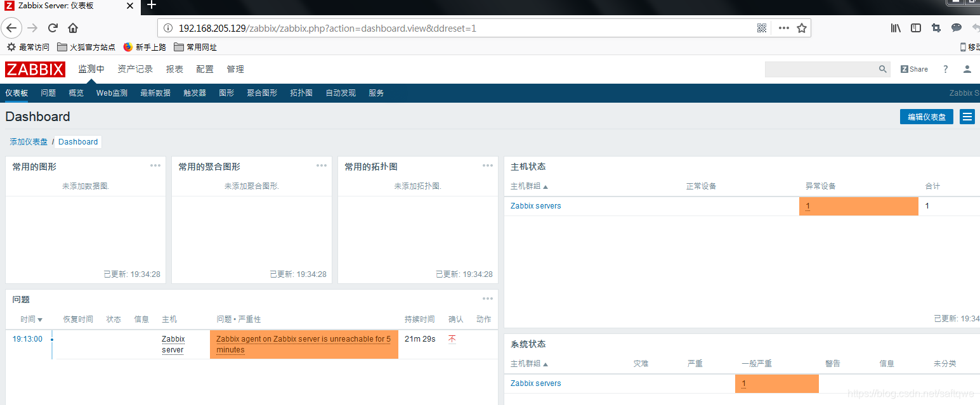The width and height of the screenshot is (980, 405).
Task: Open the 配置 main menu
Action: tap(205, 69)
